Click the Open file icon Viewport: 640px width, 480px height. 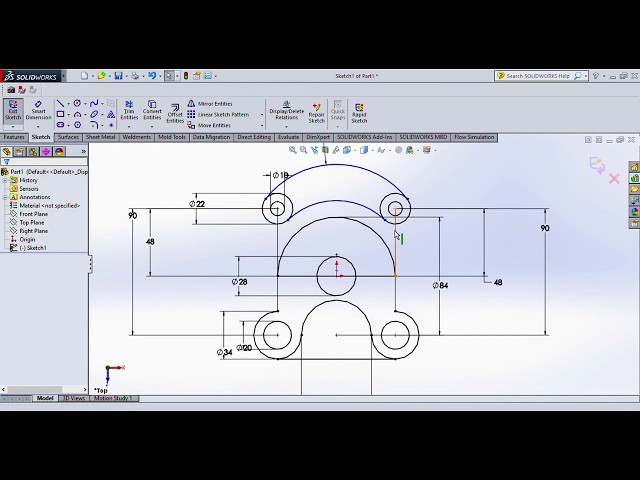101,76
